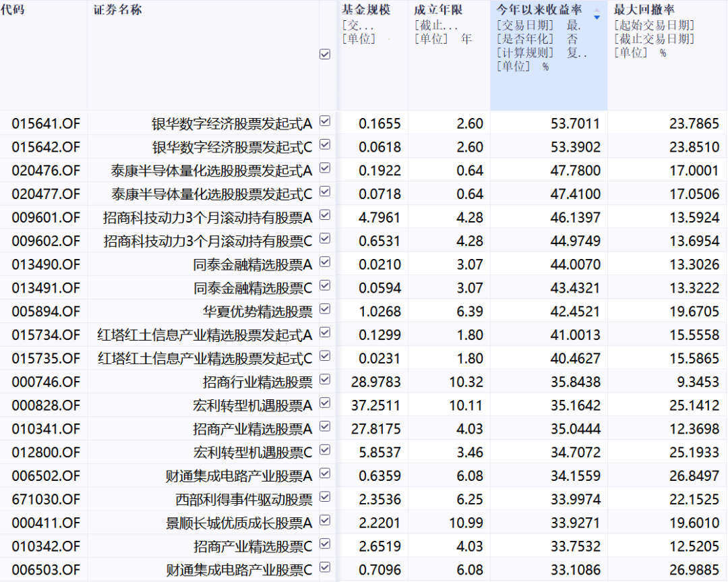Click year-to-date return value 46.1397

tap(576, 218)
